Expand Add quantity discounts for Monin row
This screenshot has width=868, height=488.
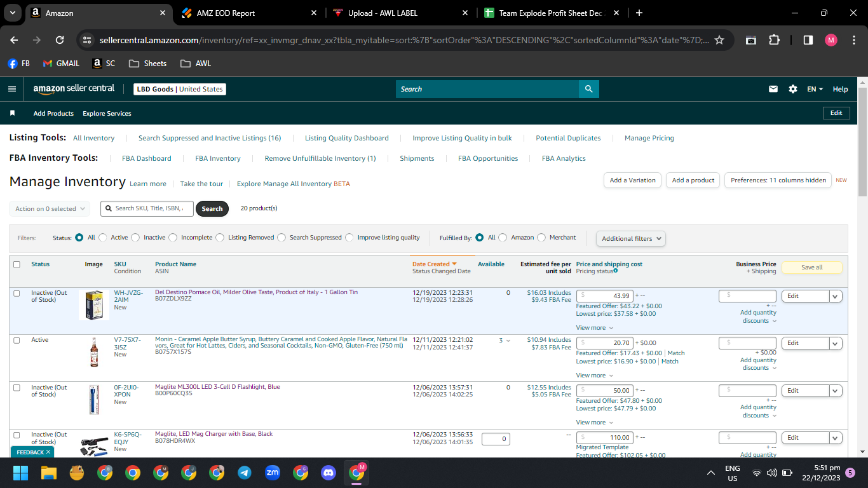pyautogui.click(x=758, y=364)
